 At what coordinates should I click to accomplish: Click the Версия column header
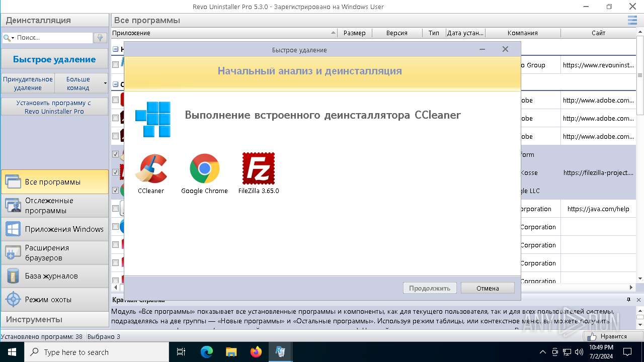click(397, 33)
